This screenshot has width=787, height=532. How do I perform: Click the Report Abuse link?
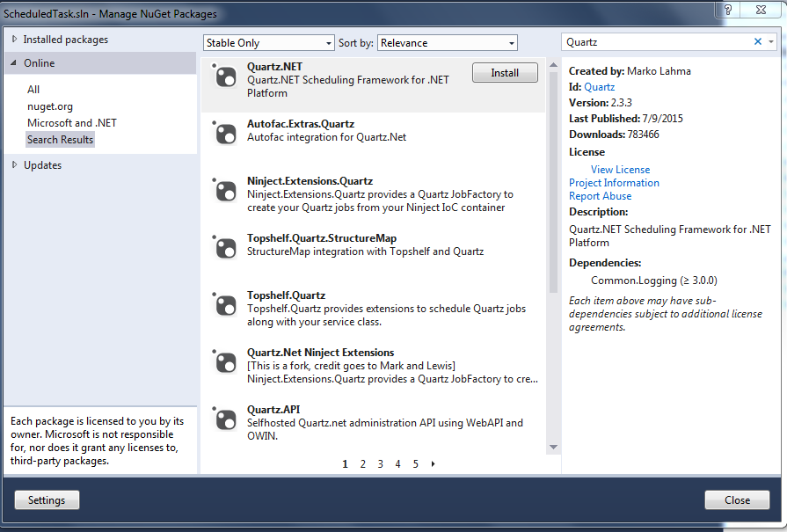point(601,196)
